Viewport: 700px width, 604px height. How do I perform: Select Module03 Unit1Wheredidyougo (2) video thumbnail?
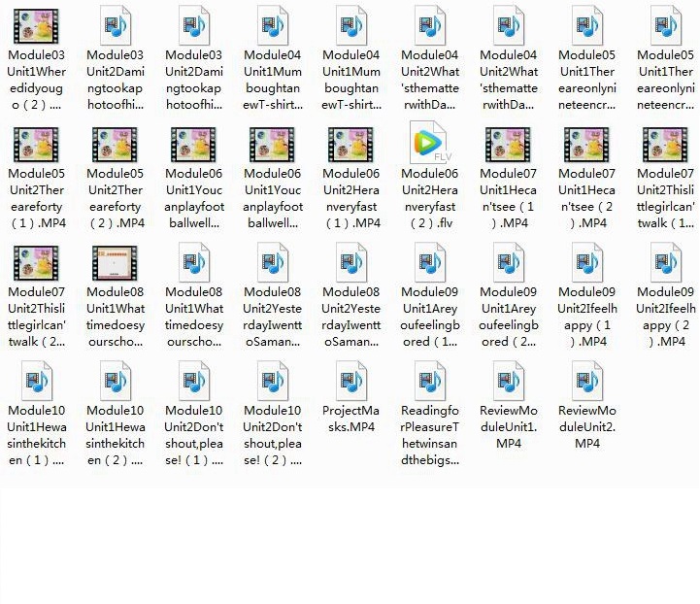click(x=36, y=26)
